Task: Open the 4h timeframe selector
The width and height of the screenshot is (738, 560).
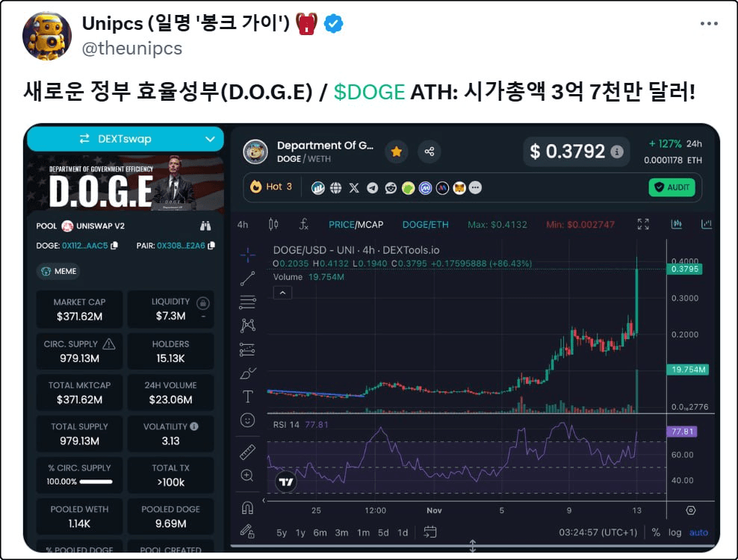Action: 243,225
